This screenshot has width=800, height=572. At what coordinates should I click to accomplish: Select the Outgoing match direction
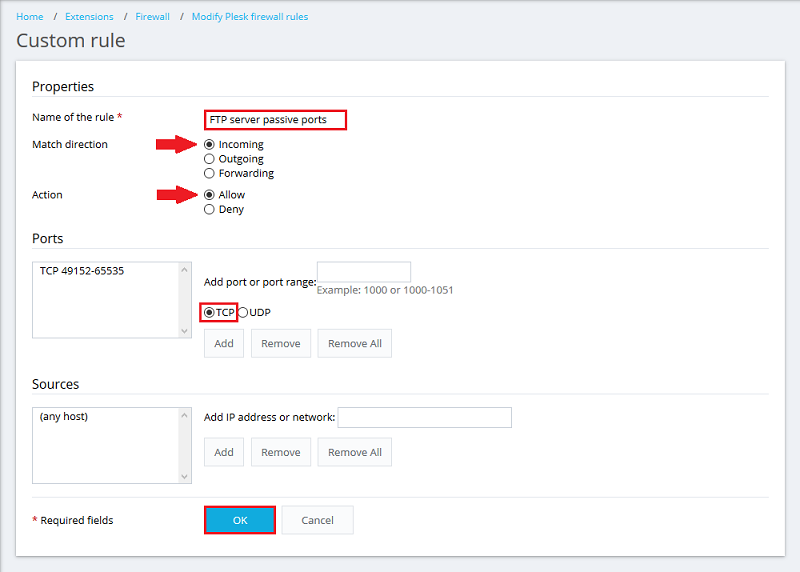[209, 159]
